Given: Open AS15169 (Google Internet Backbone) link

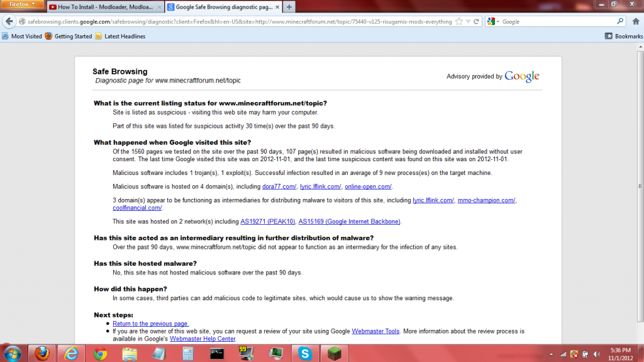Looking at the screenshot, I should tap(349, 222).
